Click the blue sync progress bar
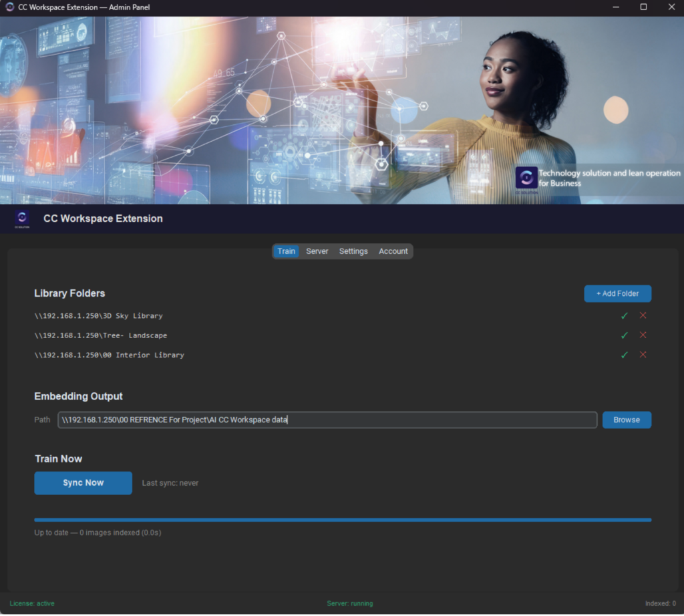The height and width of the screenshot is (616, 684). [342, 519]
